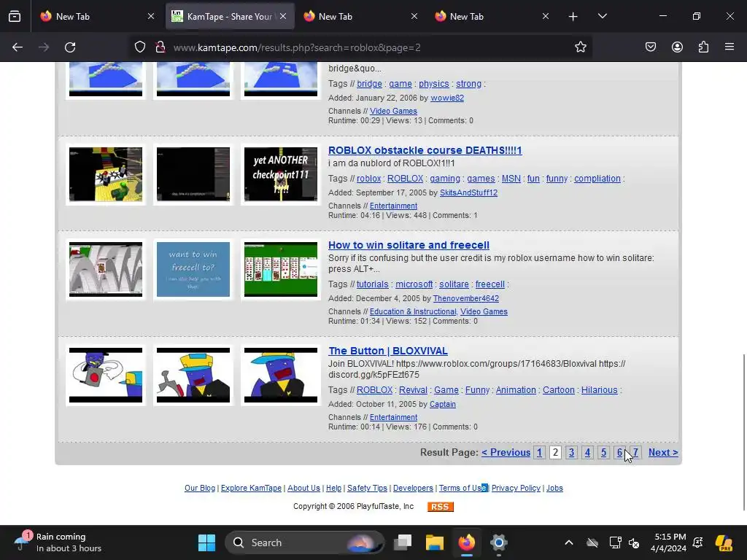Open Safety Tips footer link
This screenshot has width=747, height=560.
[367, 488]
